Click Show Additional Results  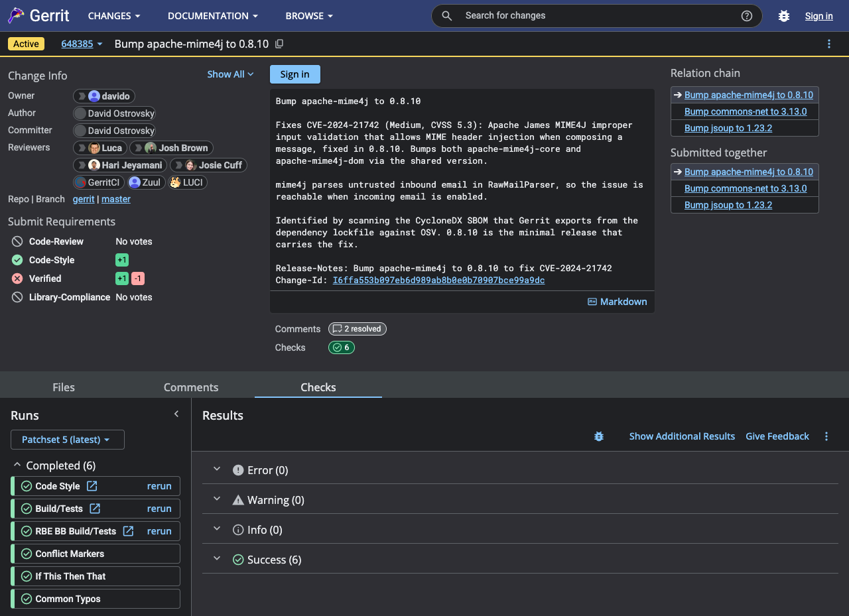pos(682,436)
